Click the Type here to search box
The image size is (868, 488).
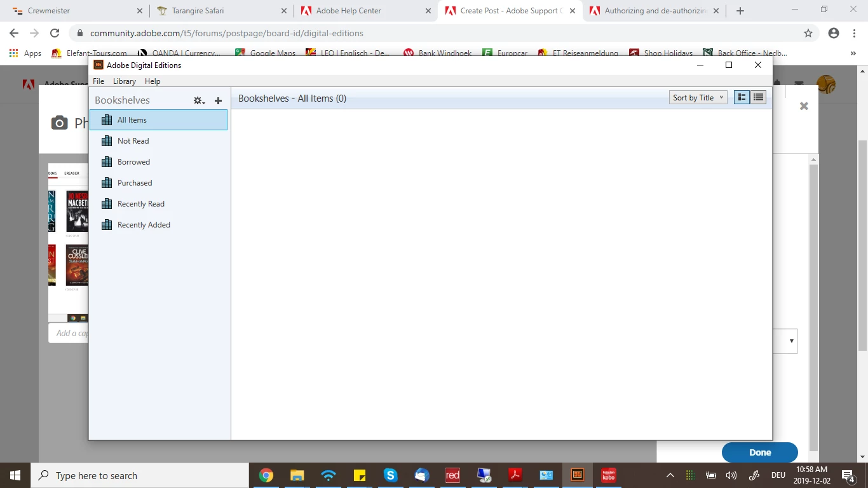pos(140,475)
